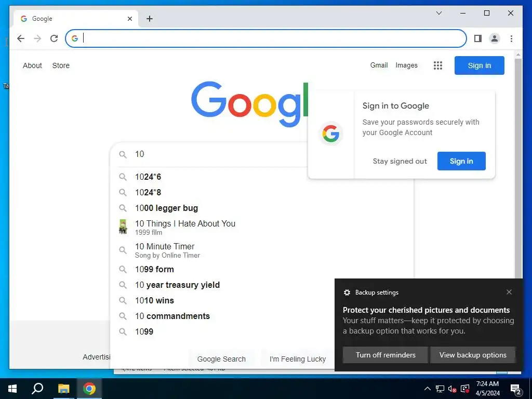Viewport: 532px width, 399px height.
Task: Select the 10 Things I Hate About You suggestion
Action: pyautogui.click(x=262, y=228)
